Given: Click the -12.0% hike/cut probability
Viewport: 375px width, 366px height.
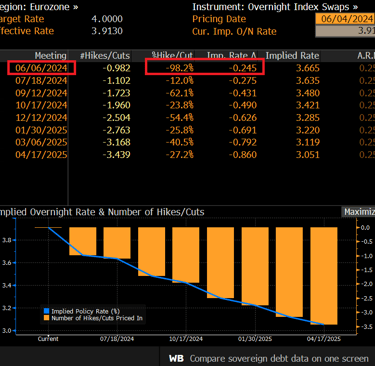Looking at the screenshot, I should coord(180,81).
